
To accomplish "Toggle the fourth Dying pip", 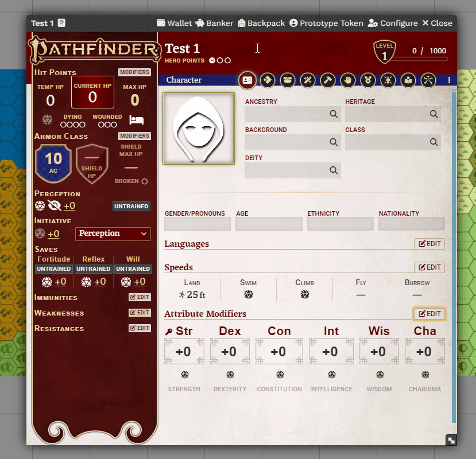I will tap(82, 125).
